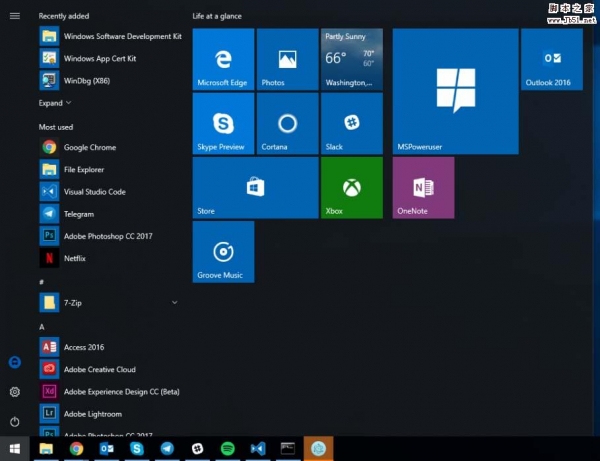Screen dimensions: 600x461
Task: Open the OneNote tile
Action: click(x=423, y=188)
